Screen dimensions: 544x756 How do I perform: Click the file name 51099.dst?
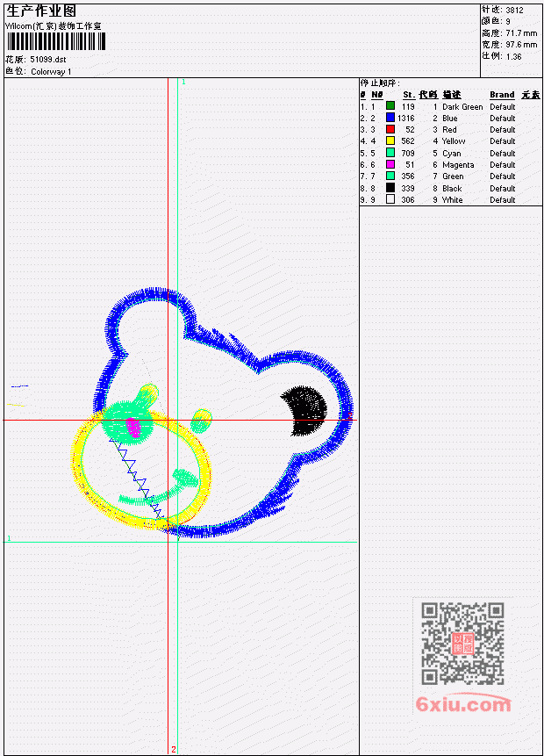click(48, 60)
